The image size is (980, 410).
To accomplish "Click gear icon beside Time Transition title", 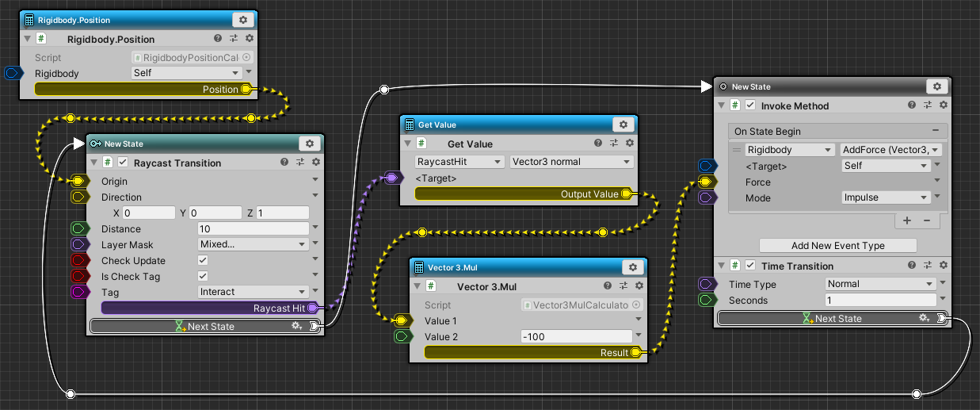I will pyautogui.click(x=943, y=266).
